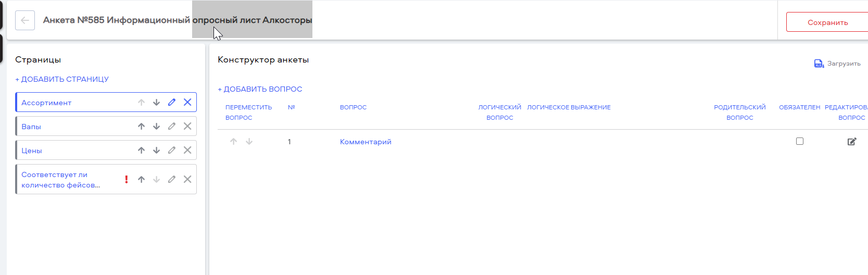868x275 pixels.
Task: Click question number 1 cell
Action: coord(290,142)
